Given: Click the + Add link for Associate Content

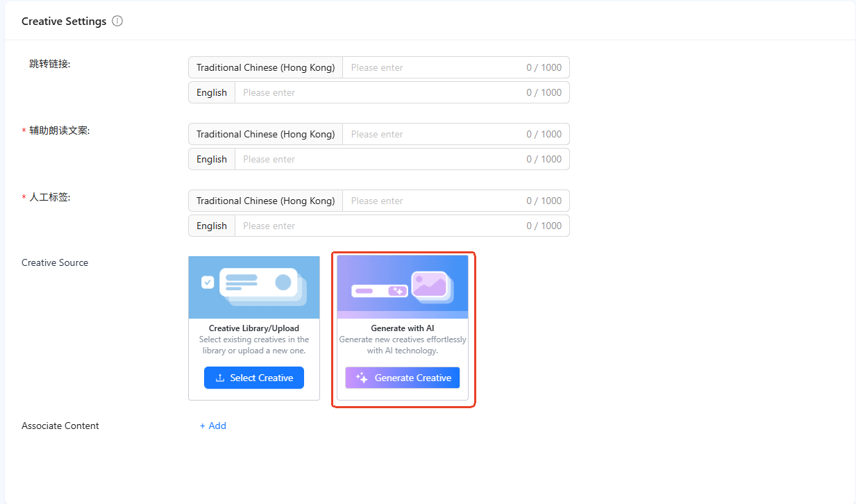Looking at the screenshot, I should tap(213, 426).
